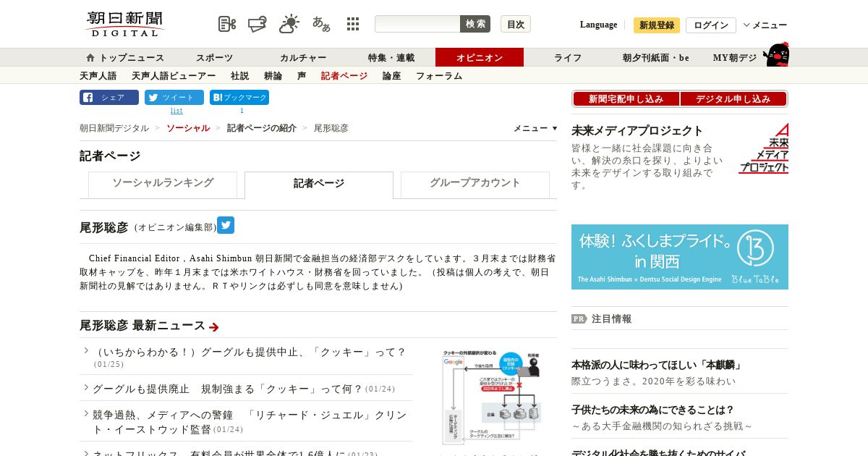Open 声 submenu item
The image size is (868, 456).
pyautogui.click(x=302, y=76)
